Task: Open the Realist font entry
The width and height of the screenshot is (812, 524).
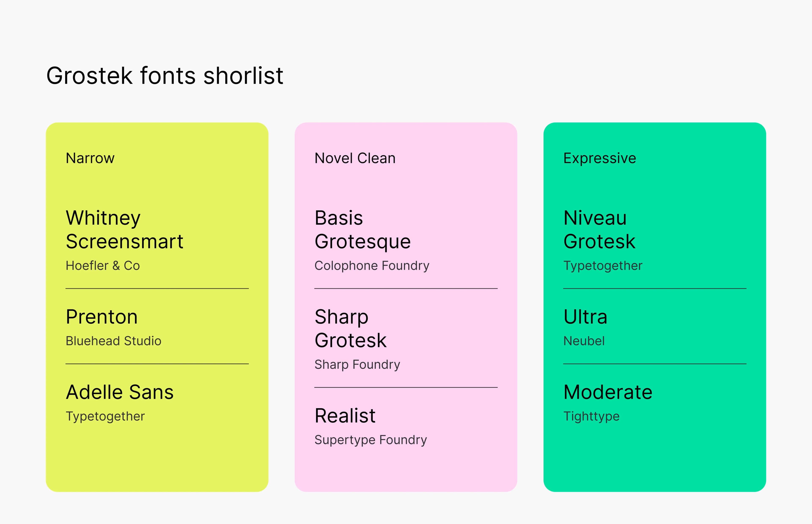Action: [345, 416]
